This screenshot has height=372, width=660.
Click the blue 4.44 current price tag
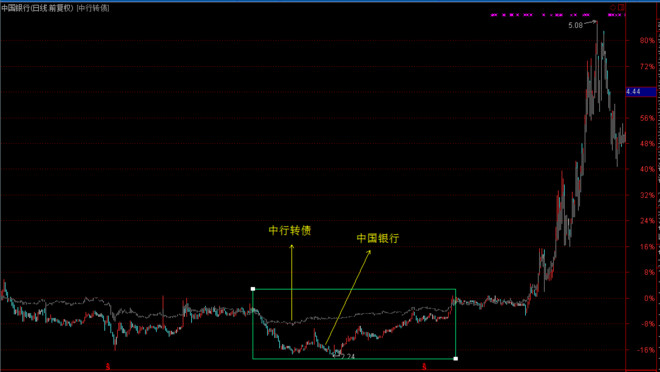point(641,92)
